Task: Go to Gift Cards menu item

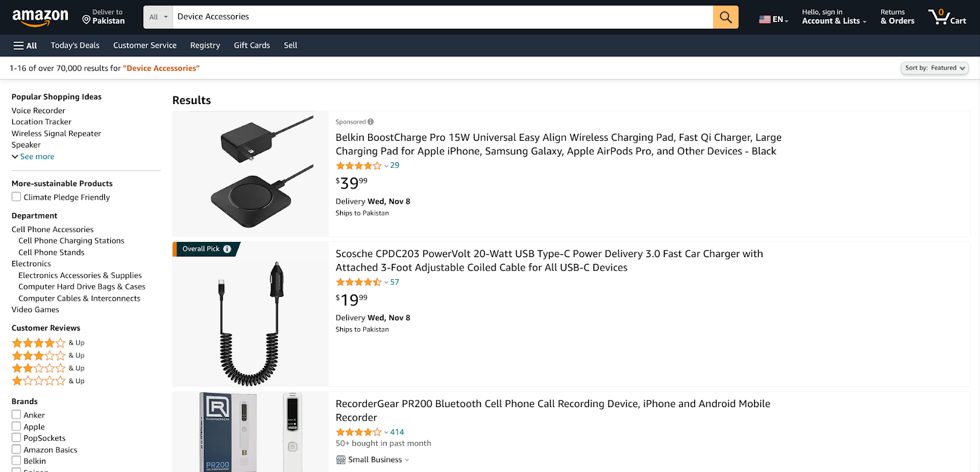Action: (252, 45)
